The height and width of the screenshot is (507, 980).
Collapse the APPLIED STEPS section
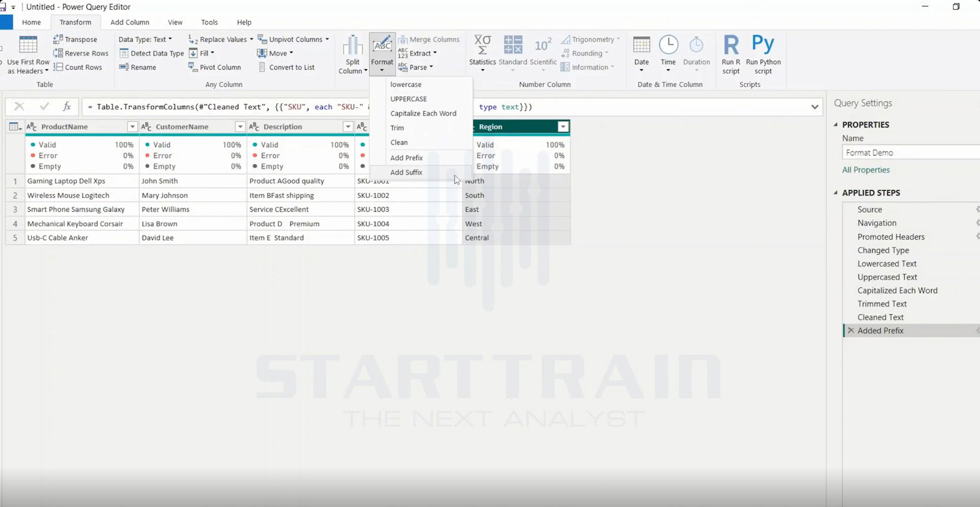[836, 193]
